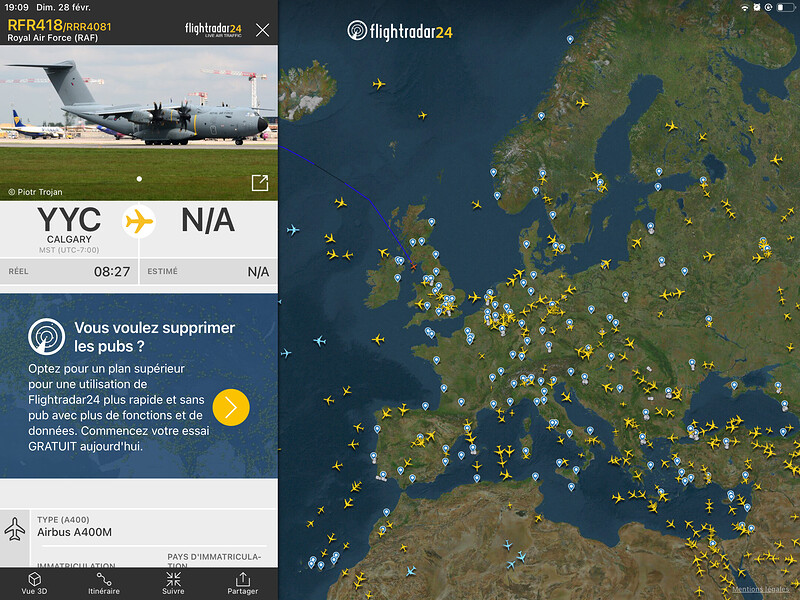The image size is (800, 600).
Task: Select the RFR418 flight number heading
Action: coord(35,25)
